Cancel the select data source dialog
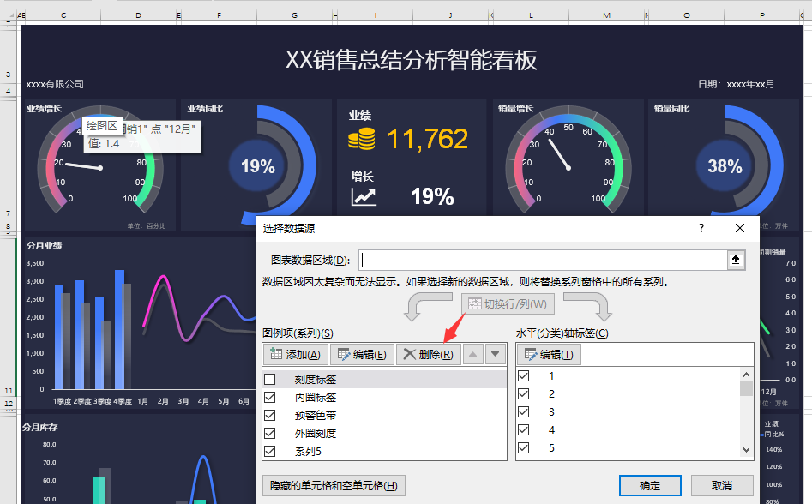This screenshot has width=812, height=504. point(722,486)
